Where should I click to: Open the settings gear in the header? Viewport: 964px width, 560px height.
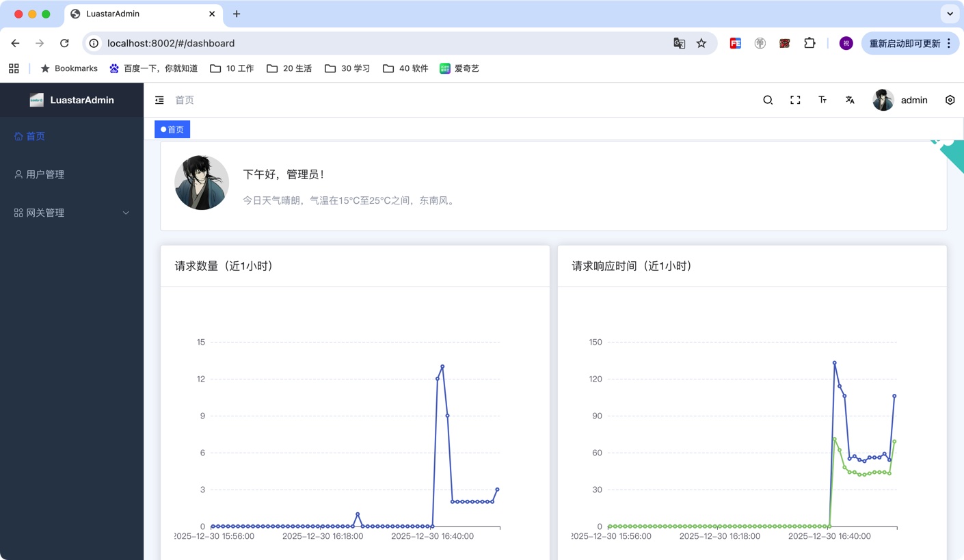coord(950,100)
